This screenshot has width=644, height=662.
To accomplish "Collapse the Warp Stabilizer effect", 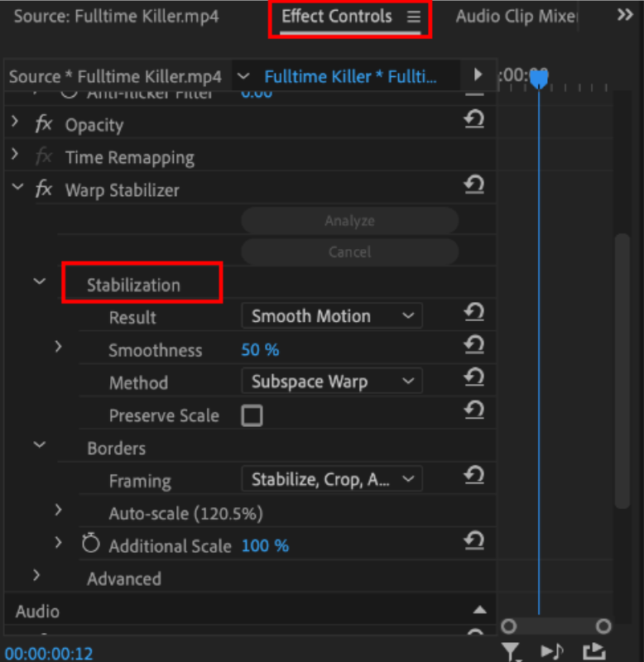I will pyautogui.click(x=17, y=186).
